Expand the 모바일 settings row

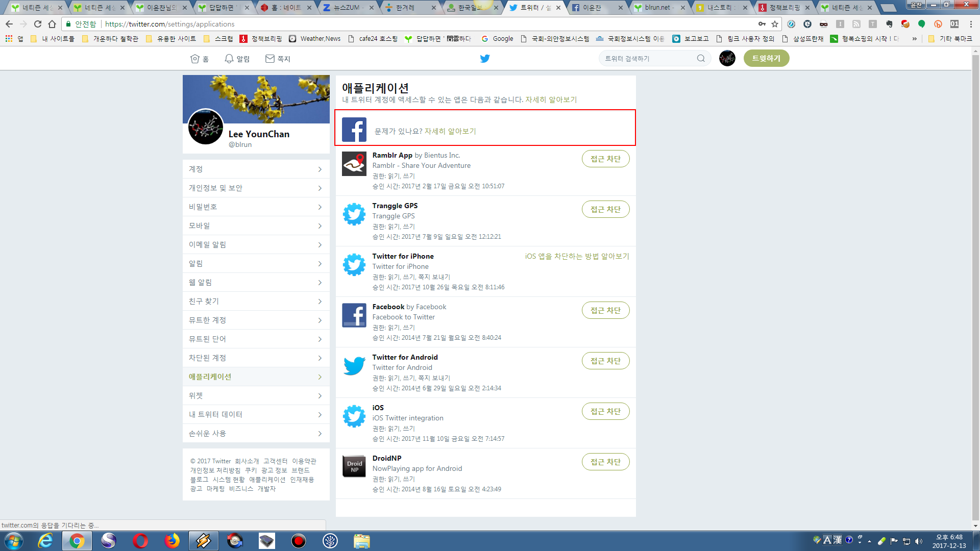tap(256, 226)
